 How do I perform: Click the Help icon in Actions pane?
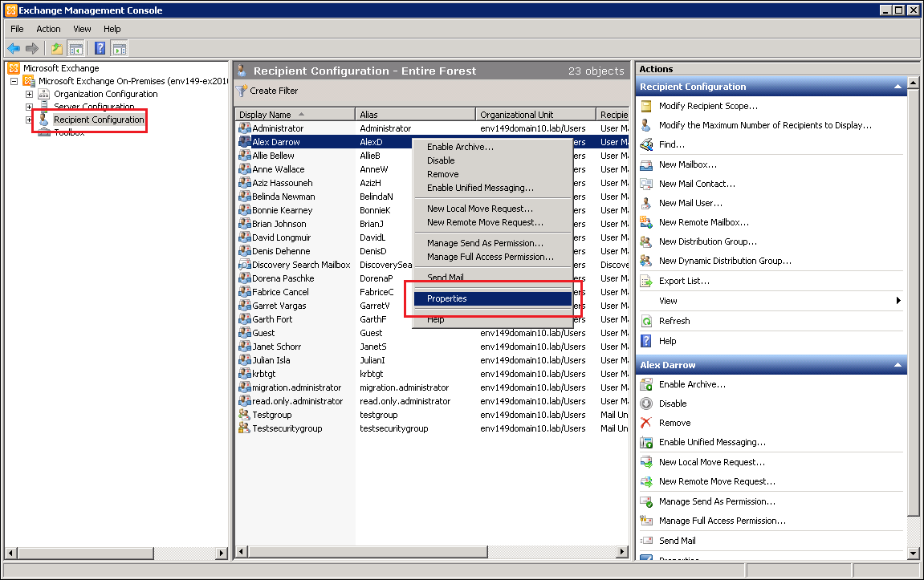(646, 341)
